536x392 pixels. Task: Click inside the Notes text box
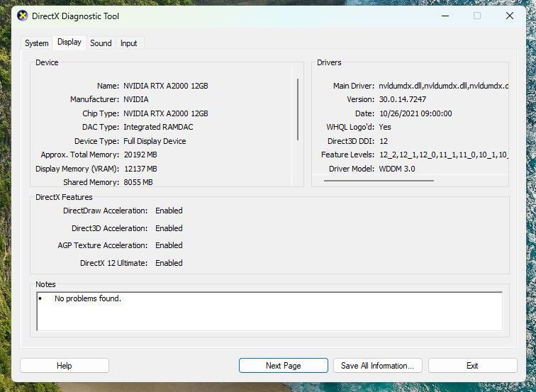point(269,315)
